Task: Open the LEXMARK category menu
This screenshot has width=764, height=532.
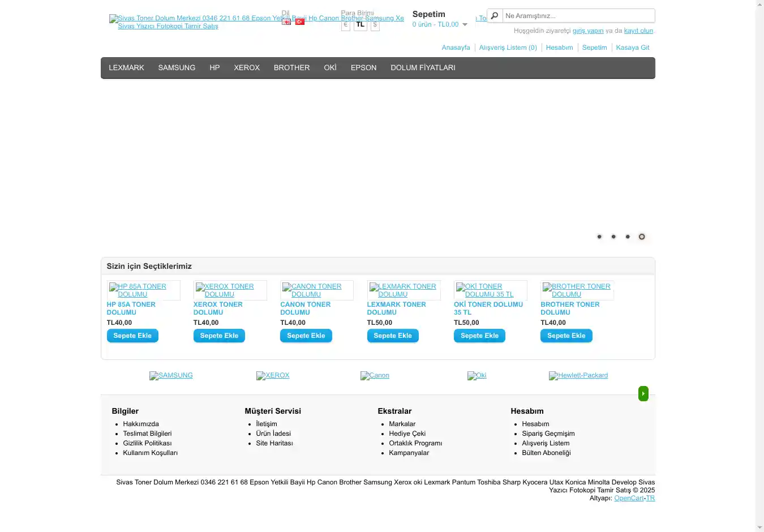Action: pos(126,68)
